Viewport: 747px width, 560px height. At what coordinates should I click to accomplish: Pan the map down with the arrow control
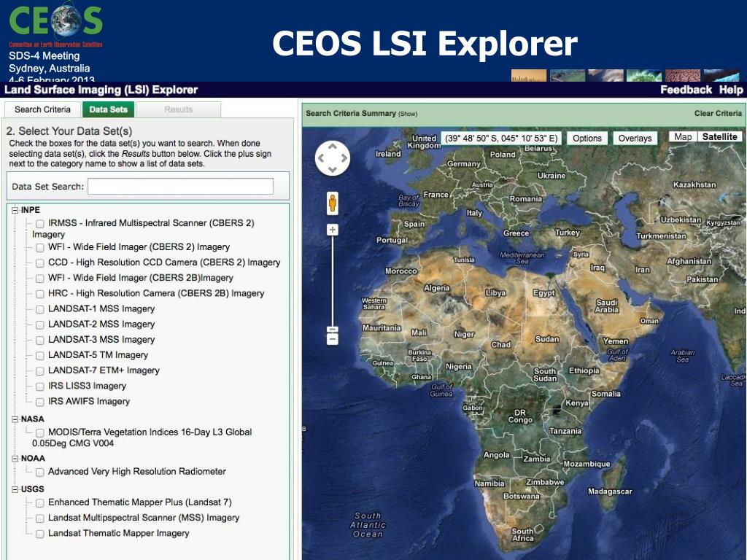[333, 169]
